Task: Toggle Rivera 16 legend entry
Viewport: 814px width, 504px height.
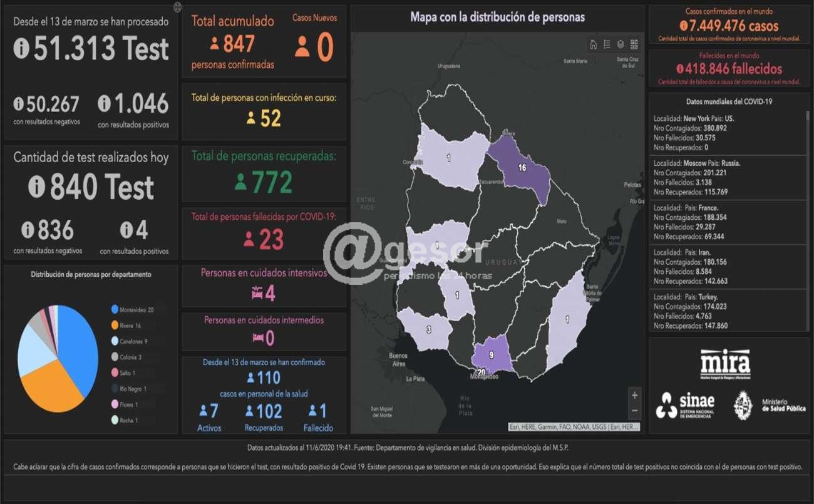Action: pos(128,326)
